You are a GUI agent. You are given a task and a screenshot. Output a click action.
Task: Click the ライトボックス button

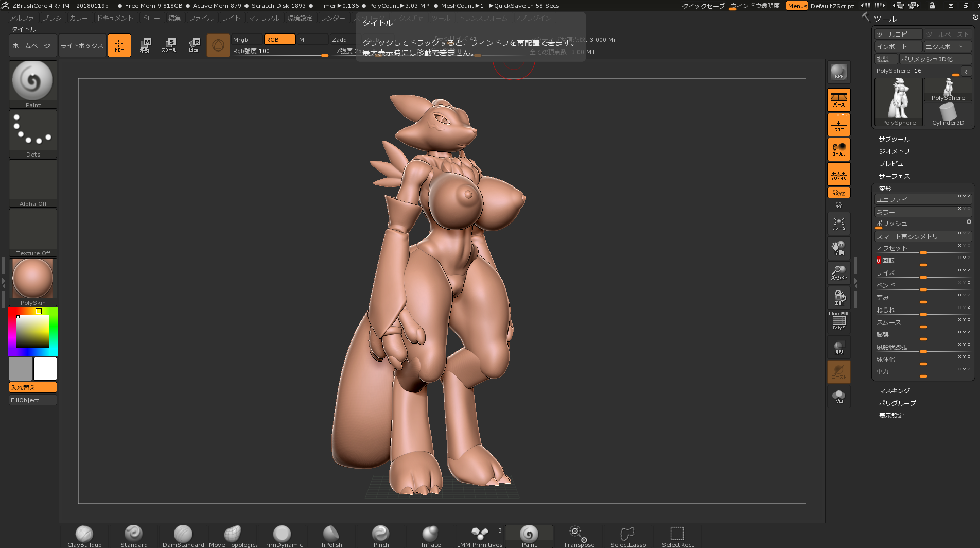coord(82,46)
